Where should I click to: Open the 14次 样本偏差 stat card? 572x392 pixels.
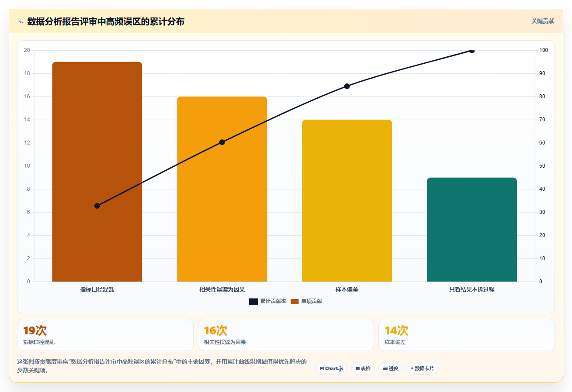click(x=467, y=335)
